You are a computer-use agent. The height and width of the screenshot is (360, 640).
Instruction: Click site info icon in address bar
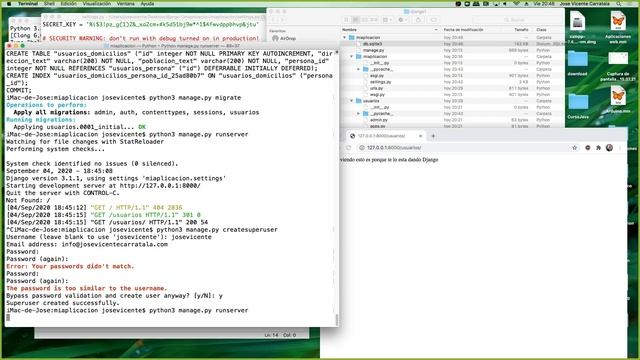361,148
